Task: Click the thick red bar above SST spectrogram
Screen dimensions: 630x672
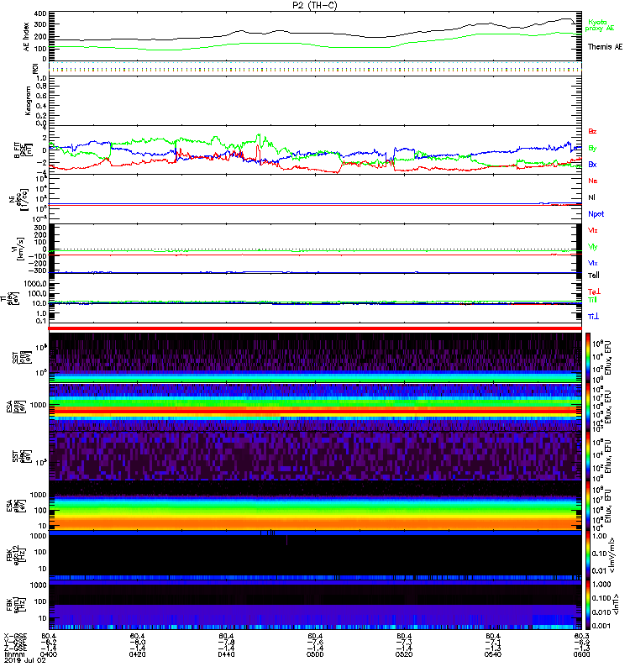Action: tap(315, 328)
